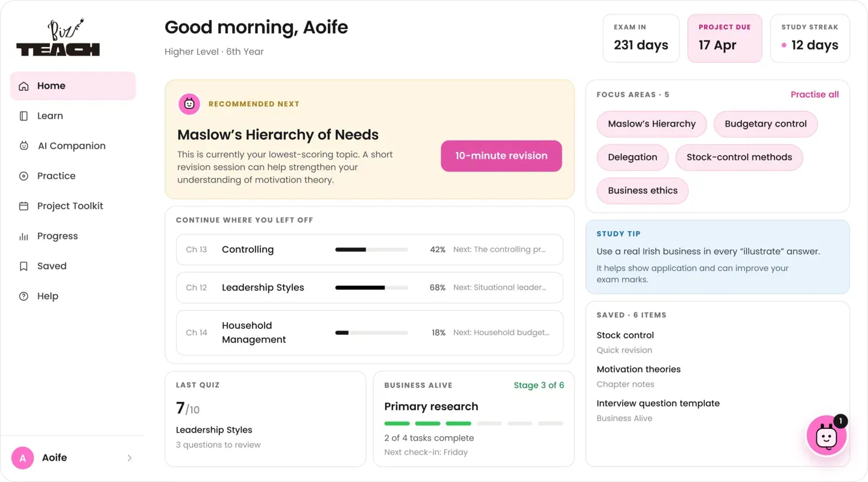Click the Help question-mark icon

coord(24,296)
